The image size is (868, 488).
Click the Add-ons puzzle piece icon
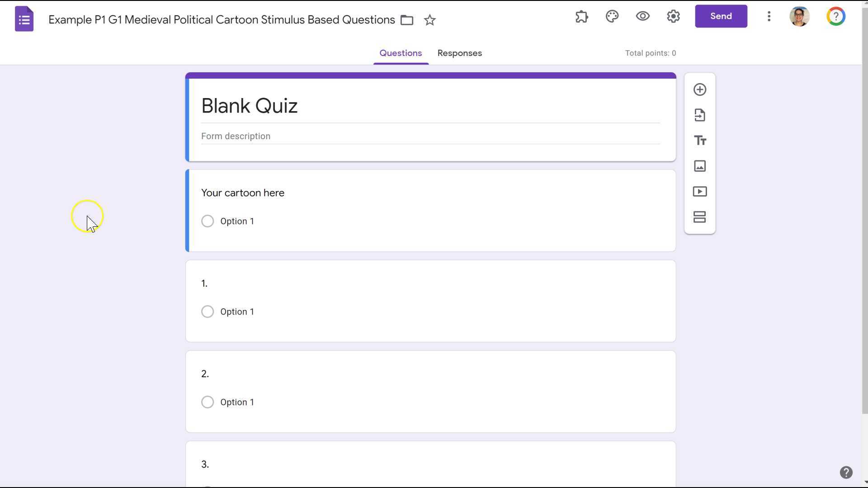pos(581,16)
